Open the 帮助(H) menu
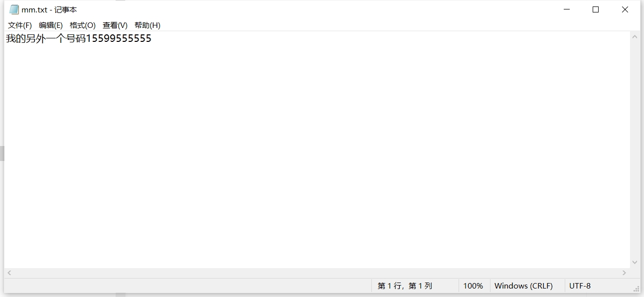 [x=148, y=25]
